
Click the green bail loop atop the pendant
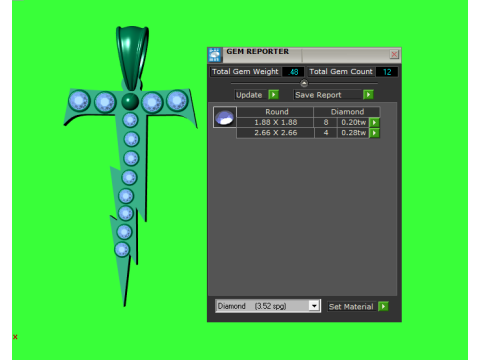coord(132,57)
